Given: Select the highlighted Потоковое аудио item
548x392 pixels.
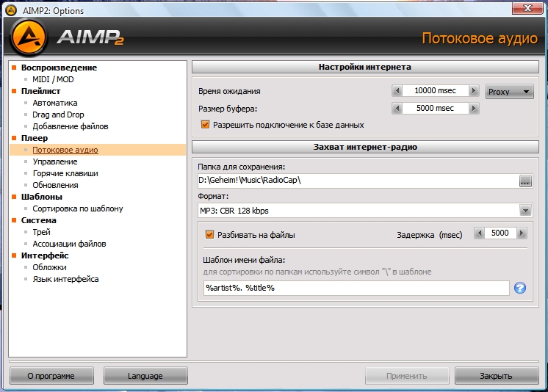Looking at the screenshot, I should click(65, 150).
